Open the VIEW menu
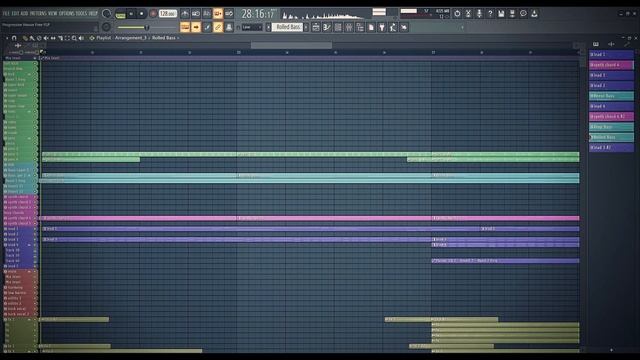640x360 pixels. 53,13
